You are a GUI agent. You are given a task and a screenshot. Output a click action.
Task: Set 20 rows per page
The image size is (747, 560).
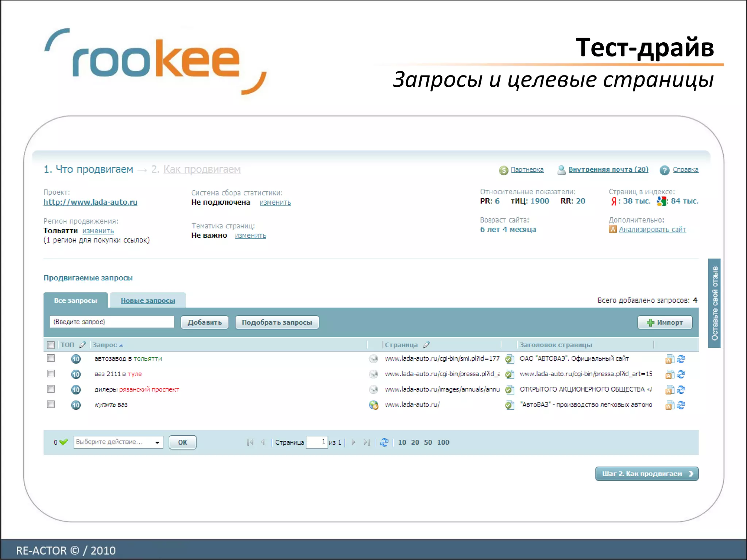click(x=415, y=442)
